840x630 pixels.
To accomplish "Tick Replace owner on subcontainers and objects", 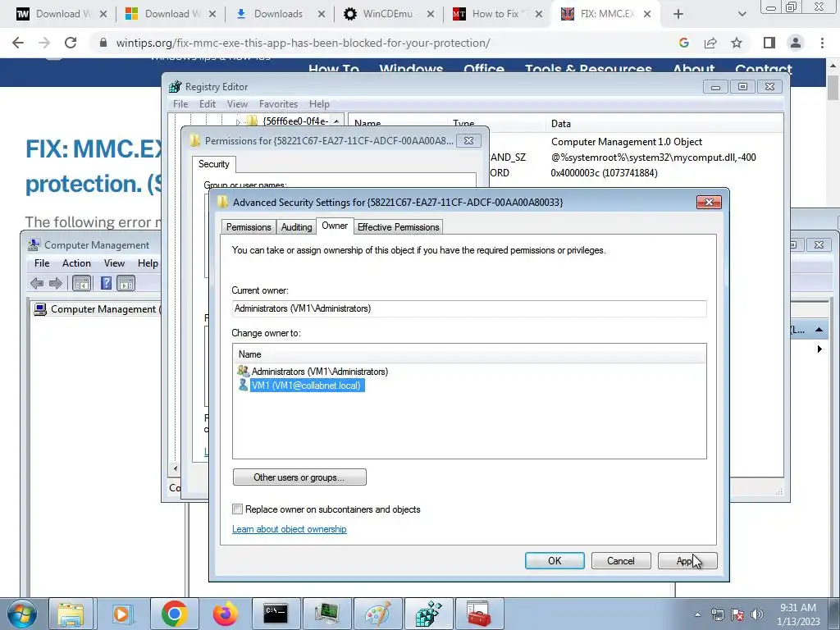I will (x=237, y=509).
